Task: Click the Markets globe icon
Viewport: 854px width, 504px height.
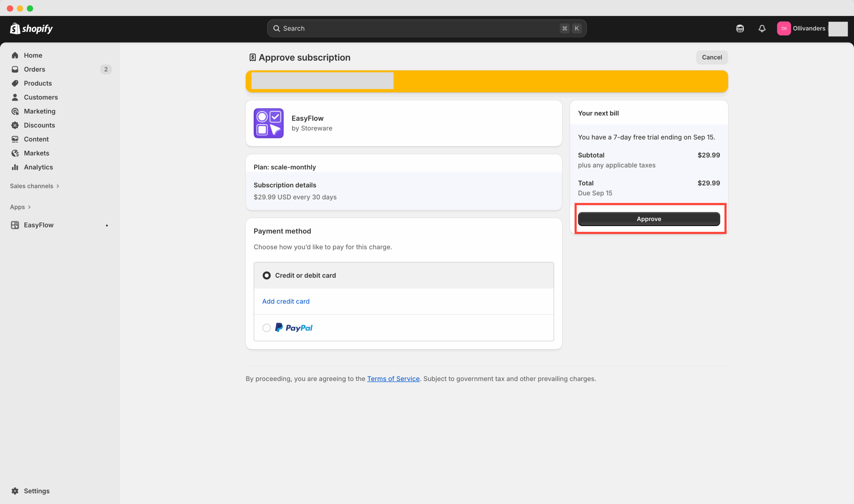Action: (x=15, y=153)
